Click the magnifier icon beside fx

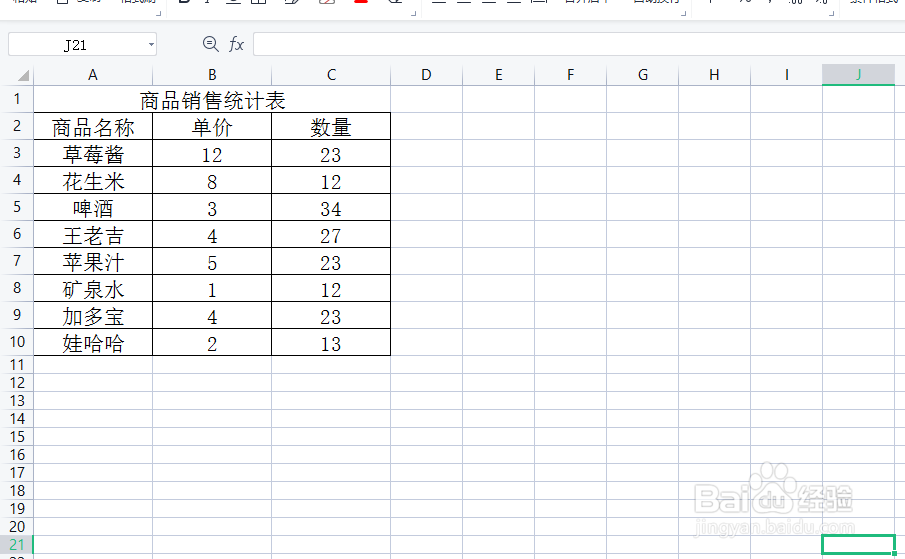[211, 44]
